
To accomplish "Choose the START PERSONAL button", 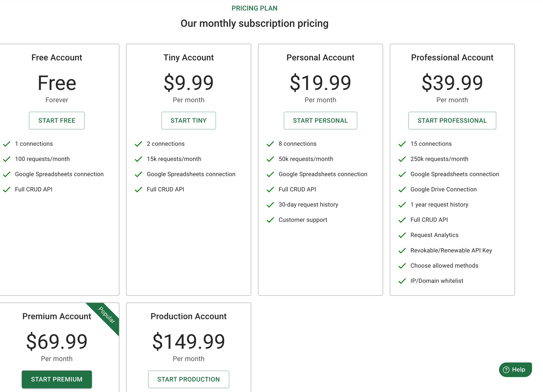I will point(320,121).
